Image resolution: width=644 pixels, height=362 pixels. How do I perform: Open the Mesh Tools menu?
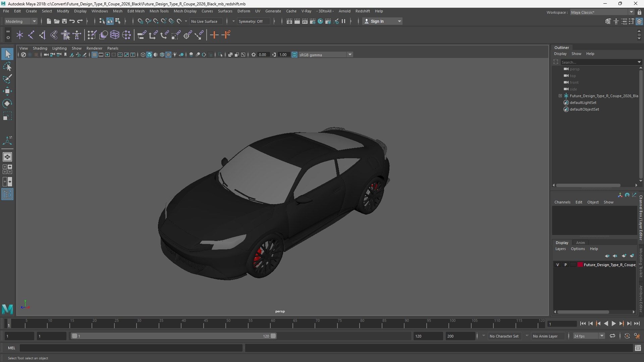[x=159, y=11]
